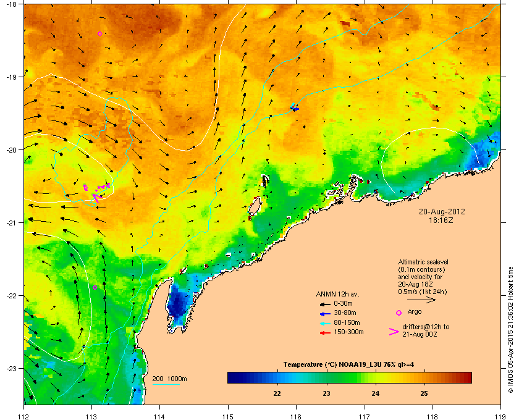Click the magenta Argo circle in legend
Screen dimensions: 519x420
[399, 313]
